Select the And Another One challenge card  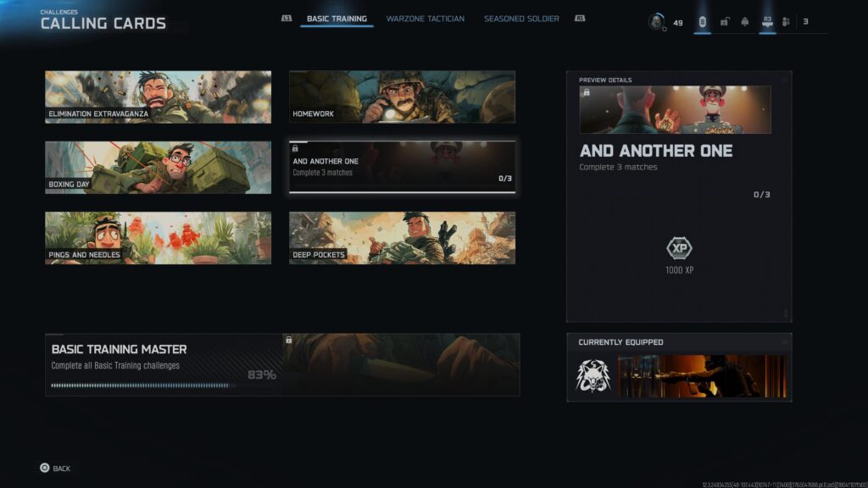pos(402,167)
